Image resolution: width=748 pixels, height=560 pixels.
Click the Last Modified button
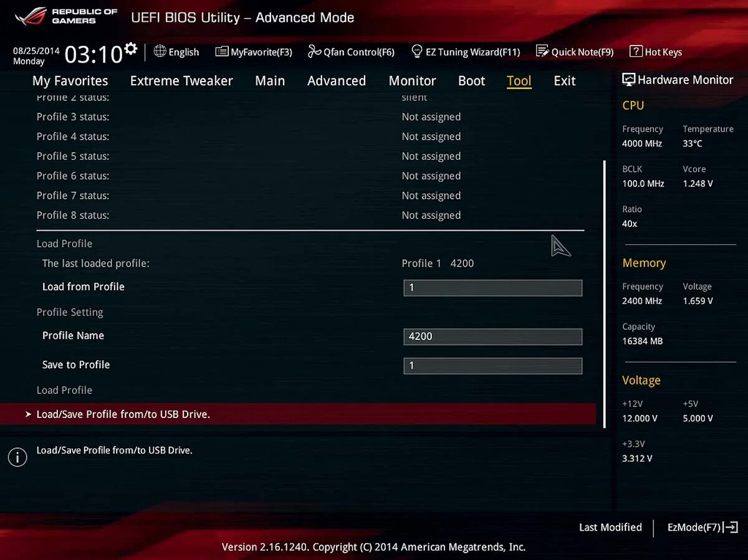click(610, 528)
